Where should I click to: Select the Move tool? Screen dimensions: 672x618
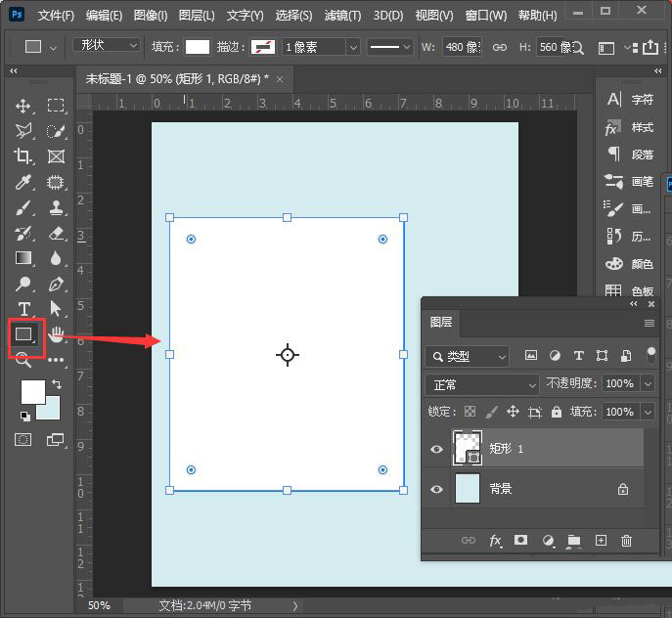click(x=23, y=106)
